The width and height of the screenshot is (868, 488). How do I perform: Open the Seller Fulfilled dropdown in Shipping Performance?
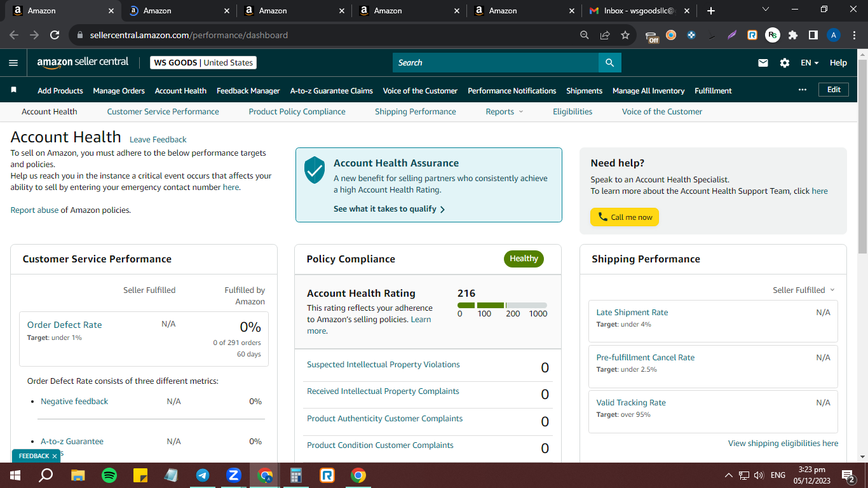click(804, 290)
